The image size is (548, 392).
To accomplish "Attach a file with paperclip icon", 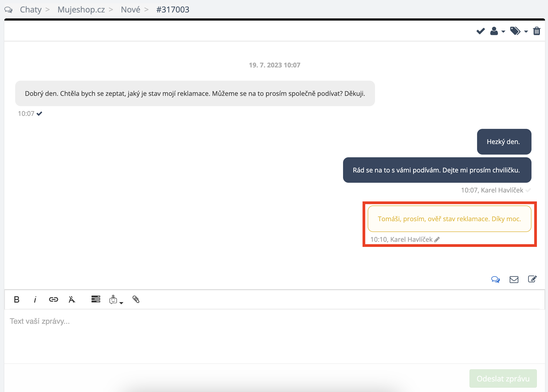I will (136, 299).
